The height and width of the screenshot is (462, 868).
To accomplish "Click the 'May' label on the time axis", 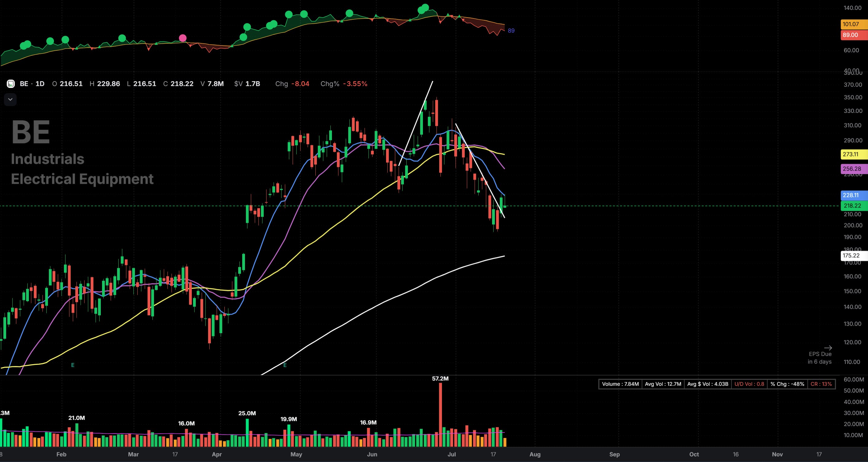I will pyautogui.click(x=296, y=454).
